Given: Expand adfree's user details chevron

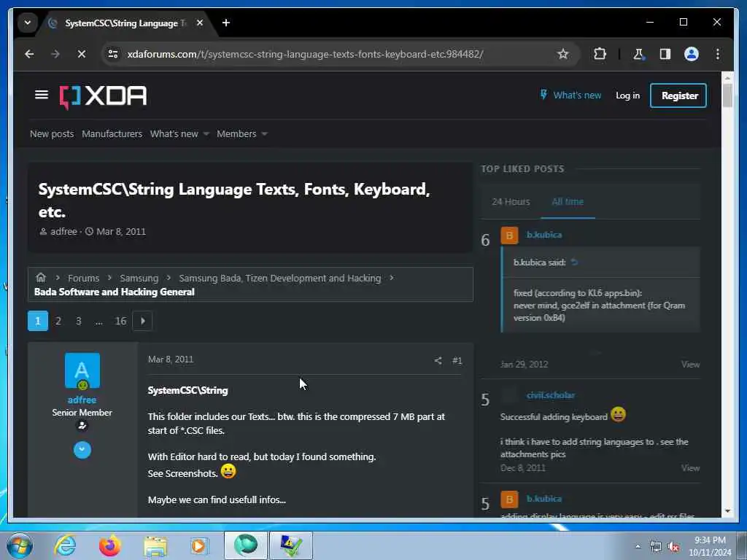Looking at the screenshot, I should point(82,449).
